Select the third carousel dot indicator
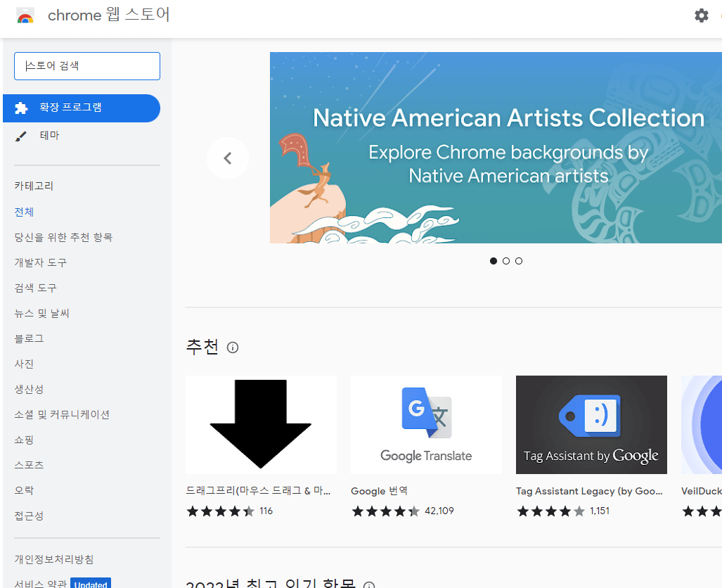 [x=519, y=261]
